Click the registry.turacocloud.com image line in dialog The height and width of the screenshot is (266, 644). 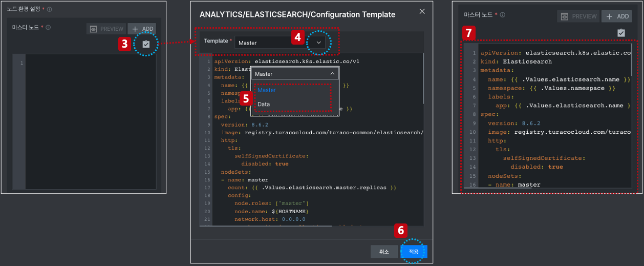[x=322, y=132]
